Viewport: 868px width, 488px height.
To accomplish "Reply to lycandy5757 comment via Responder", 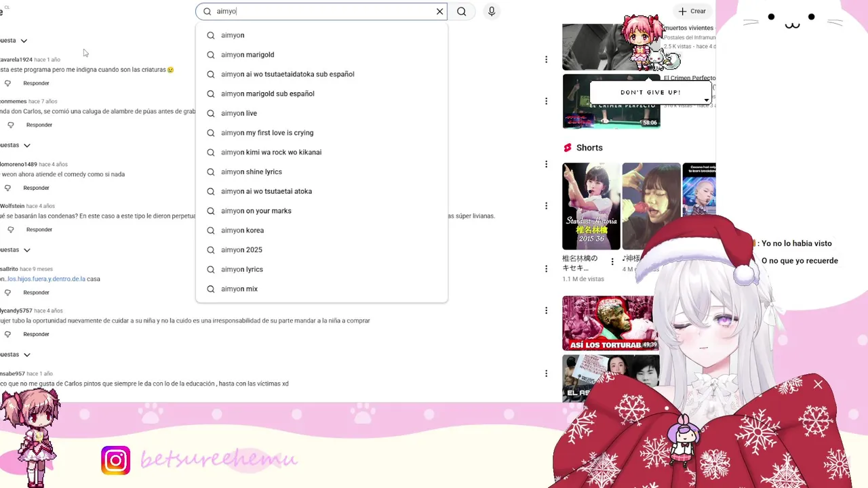I will [x=36, y=334].
